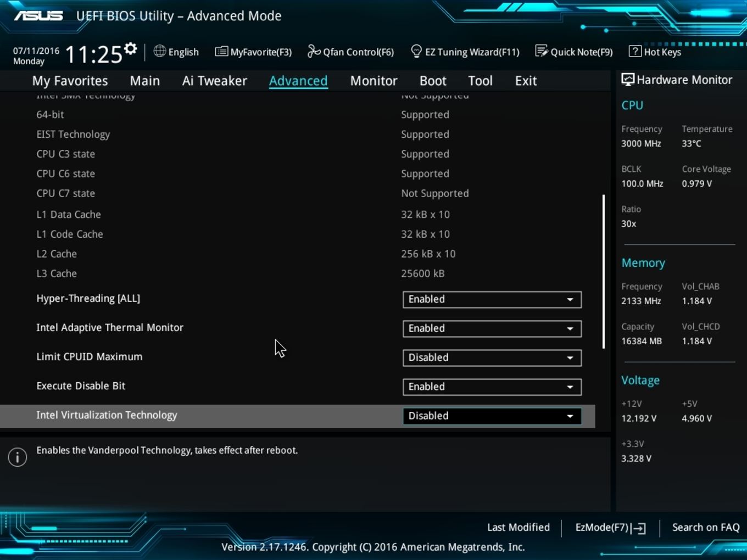
Task: Switch to Main tab
Action: pos(145,81)
